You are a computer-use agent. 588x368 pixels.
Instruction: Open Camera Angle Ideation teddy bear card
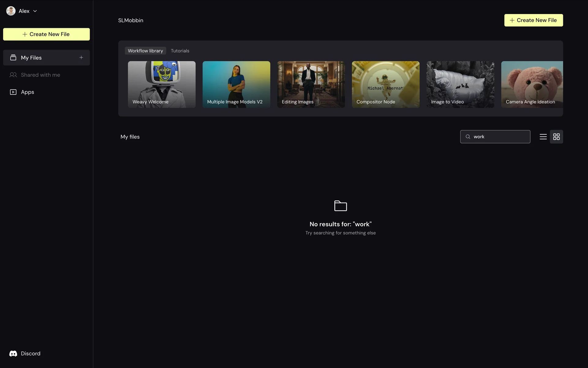point(532,84)
